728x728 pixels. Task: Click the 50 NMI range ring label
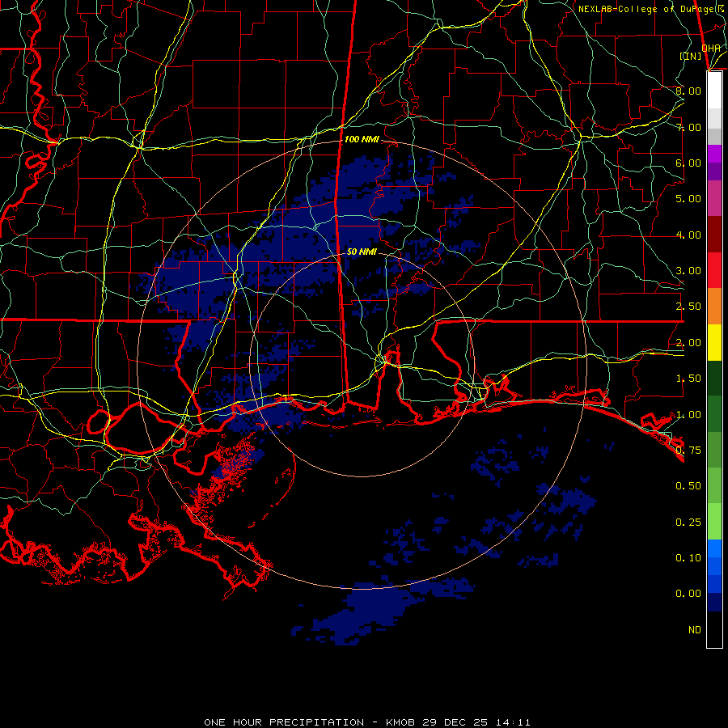(x=362, y=252)
